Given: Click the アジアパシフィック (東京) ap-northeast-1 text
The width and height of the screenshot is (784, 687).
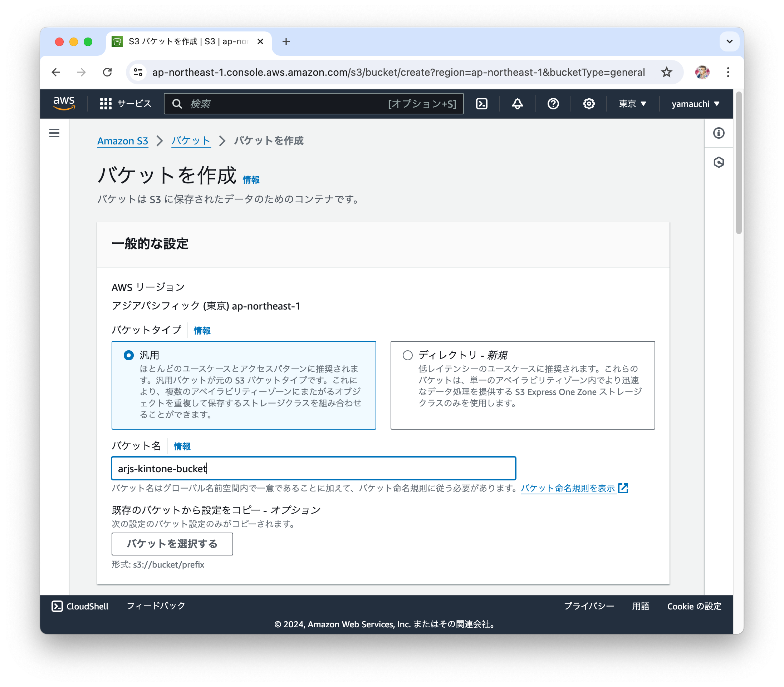Looking at the screenshot, I should point(206,306).
